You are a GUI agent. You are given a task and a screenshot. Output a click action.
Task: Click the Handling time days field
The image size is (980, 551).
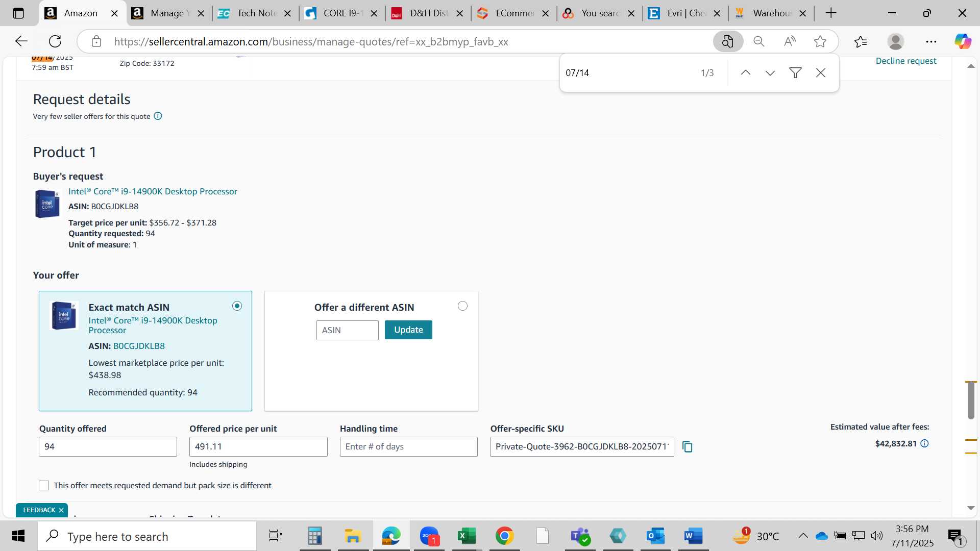point(409,447)
